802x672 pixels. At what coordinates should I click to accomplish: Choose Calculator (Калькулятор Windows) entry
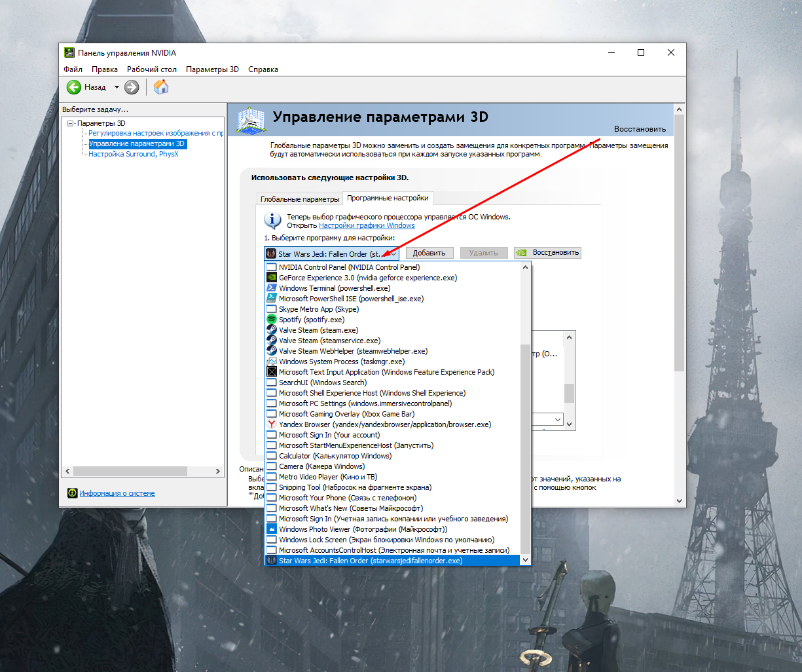(x=392, y=456)
